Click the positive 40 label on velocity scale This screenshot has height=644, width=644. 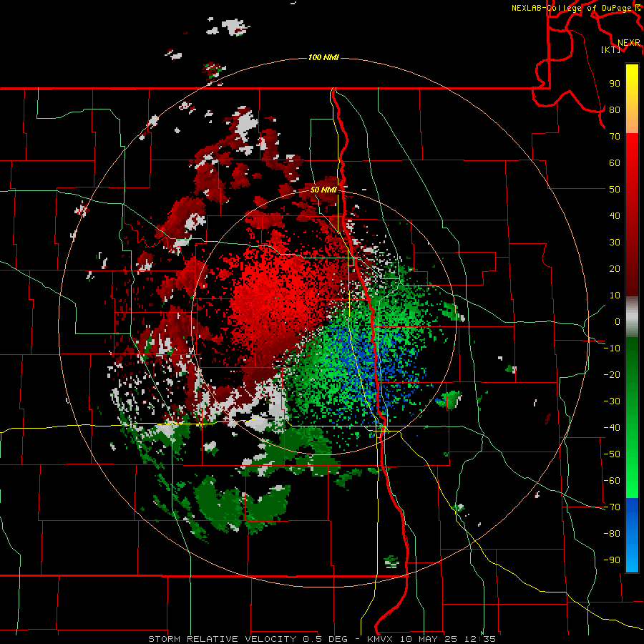pos(615,216)
